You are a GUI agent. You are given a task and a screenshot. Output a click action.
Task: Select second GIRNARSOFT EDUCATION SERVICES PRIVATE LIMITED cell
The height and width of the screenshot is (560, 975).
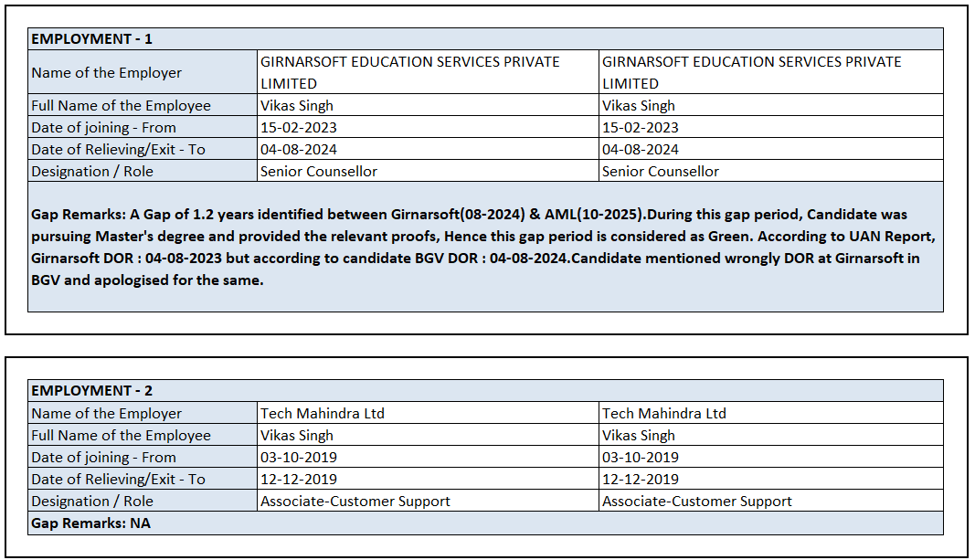pos(771,72)
